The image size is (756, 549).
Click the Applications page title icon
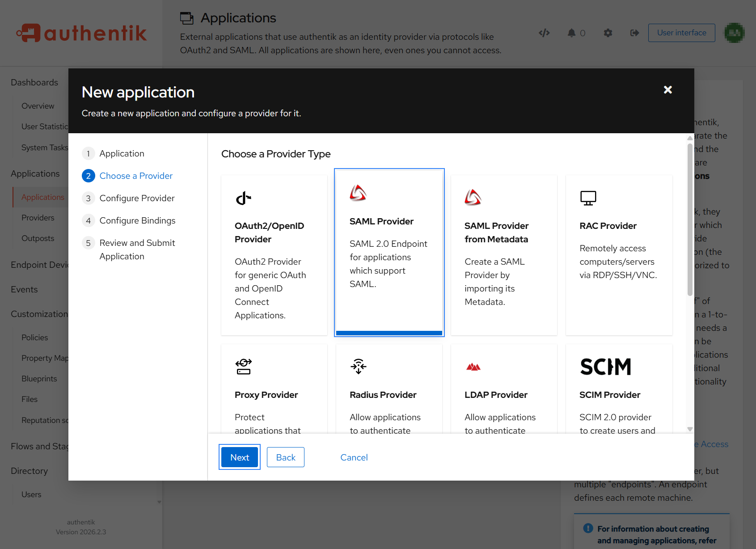click(187, 18)
